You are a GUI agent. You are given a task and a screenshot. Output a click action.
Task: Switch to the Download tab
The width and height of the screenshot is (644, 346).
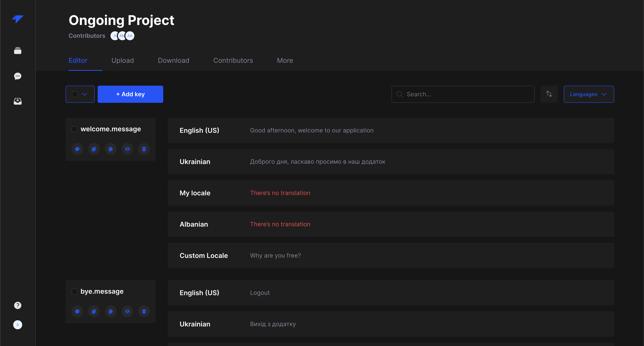[173, 61]
